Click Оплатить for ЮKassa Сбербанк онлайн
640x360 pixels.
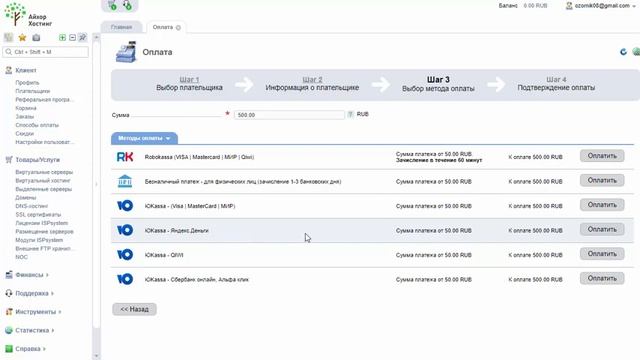click(x=602, y=278)
